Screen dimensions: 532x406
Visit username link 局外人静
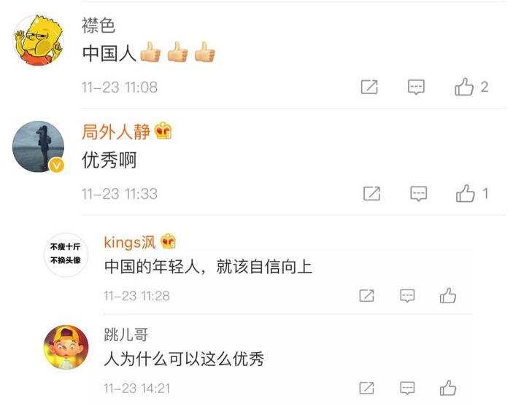[116, 131]
